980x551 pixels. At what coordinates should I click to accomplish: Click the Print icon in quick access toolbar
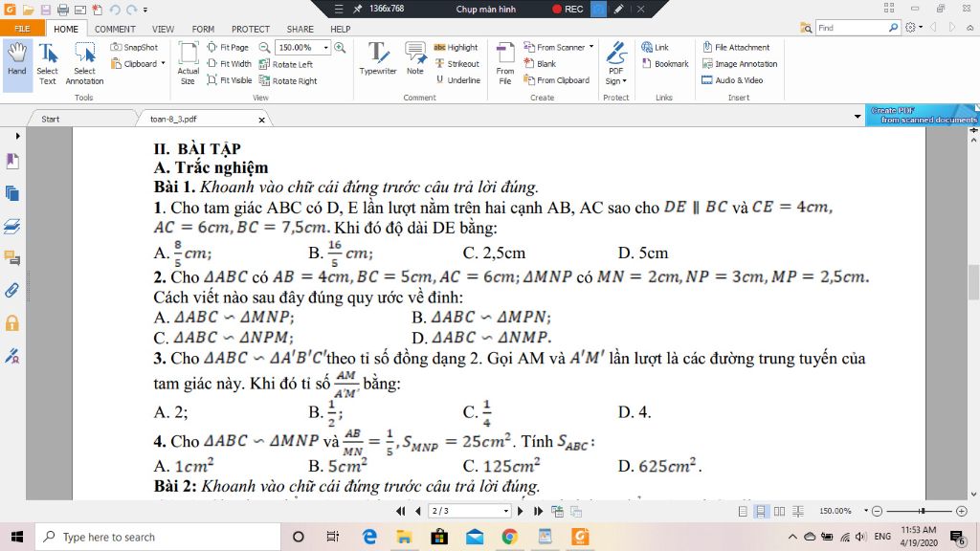click(63, 10)
